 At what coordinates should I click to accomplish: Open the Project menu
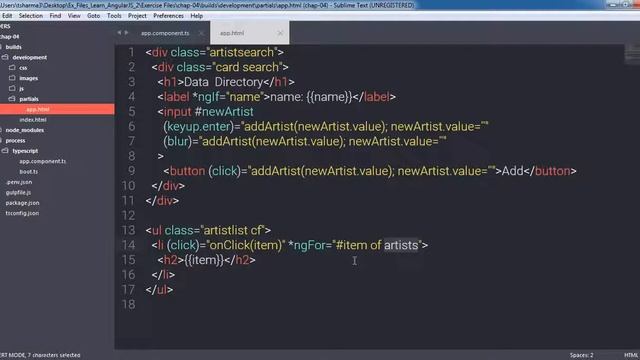[137, 16]
